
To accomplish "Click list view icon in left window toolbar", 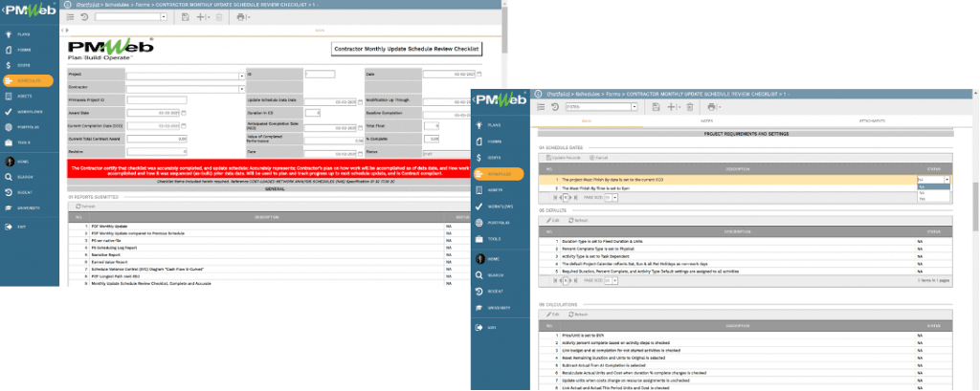I will pyautogui.click(x=70, y=17).
